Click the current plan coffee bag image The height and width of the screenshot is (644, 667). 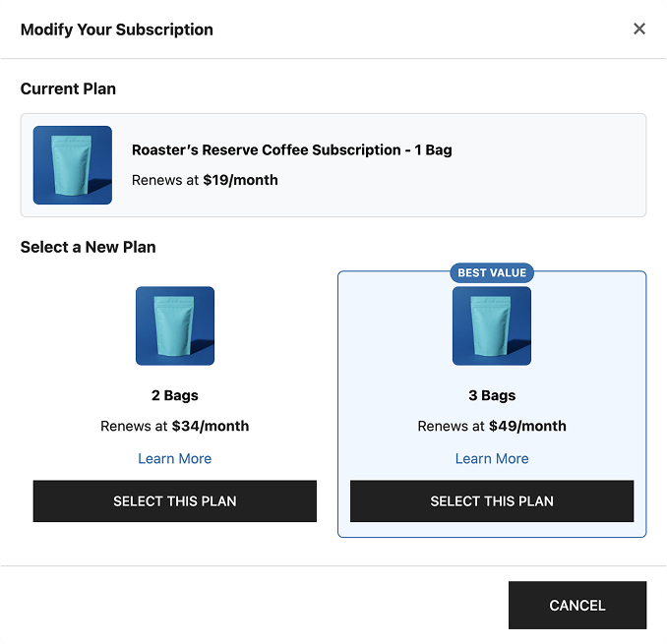(73, 165)
